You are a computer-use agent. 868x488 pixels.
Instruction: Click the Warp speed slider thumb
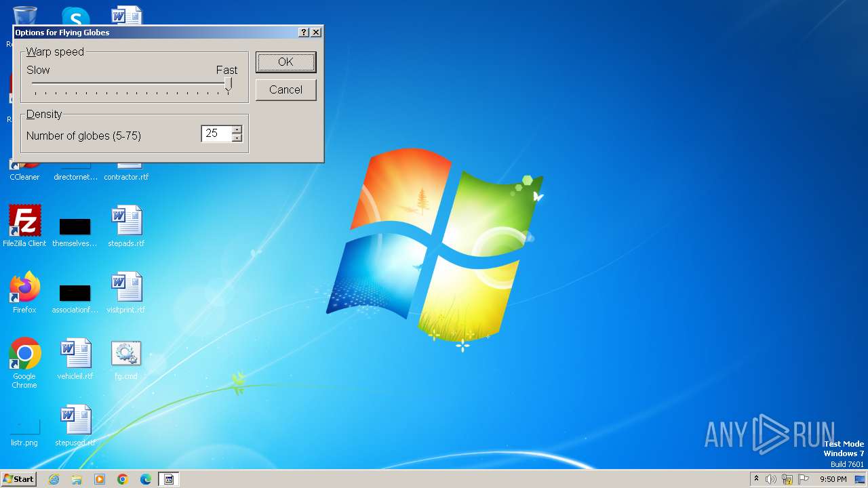pos(229,84)
